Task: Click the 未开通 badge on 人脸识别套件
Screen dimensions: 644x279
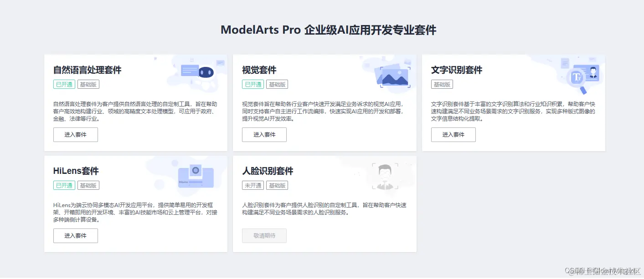Action: tap(252, 185)
